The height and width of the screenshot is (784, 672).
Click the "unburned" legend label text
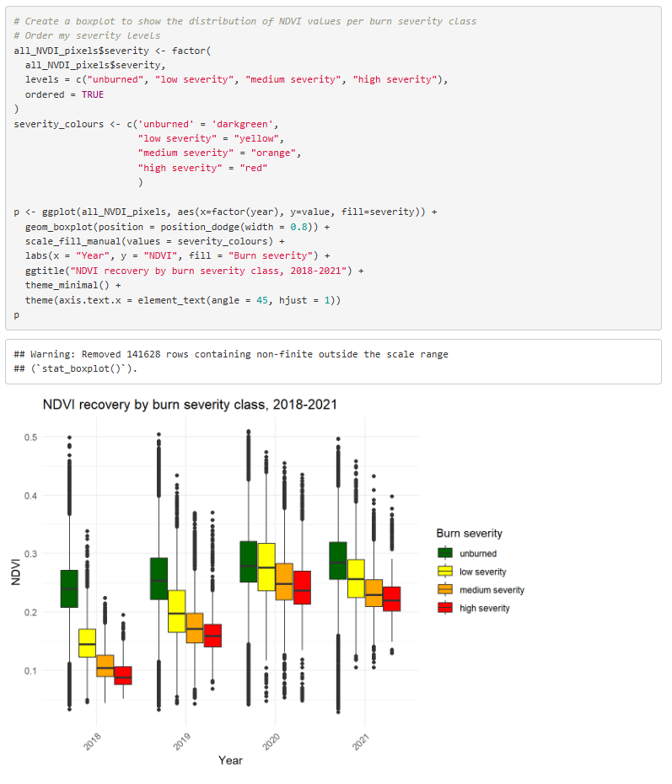[478, 554]
